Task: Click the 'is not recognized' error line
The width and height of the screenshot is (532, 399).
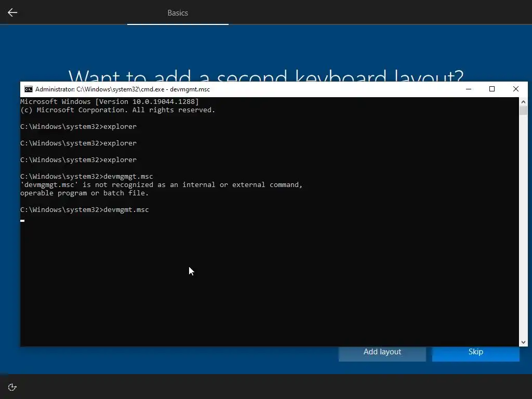Action: [162, 184]
